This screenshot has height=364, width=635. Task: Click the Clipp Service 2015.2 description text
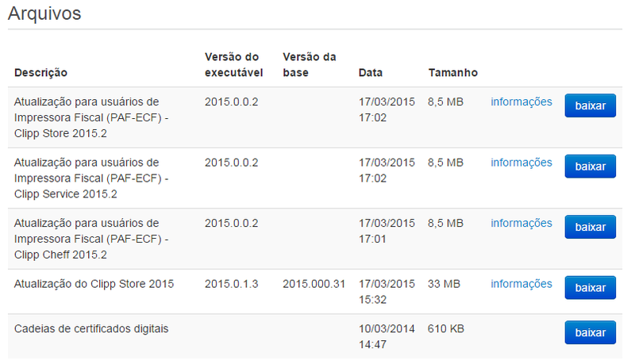pos(92,178)
